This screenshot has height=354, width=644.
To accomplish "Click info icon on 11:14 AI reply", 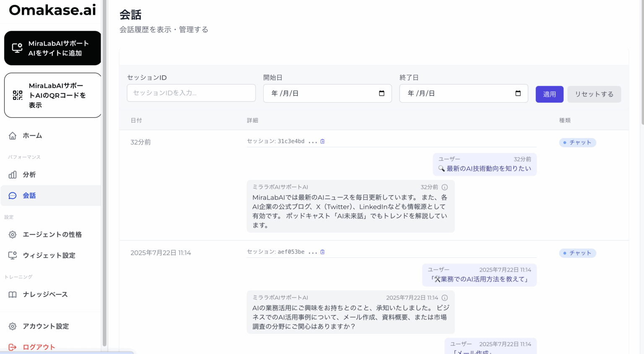I will click(445, 298).
